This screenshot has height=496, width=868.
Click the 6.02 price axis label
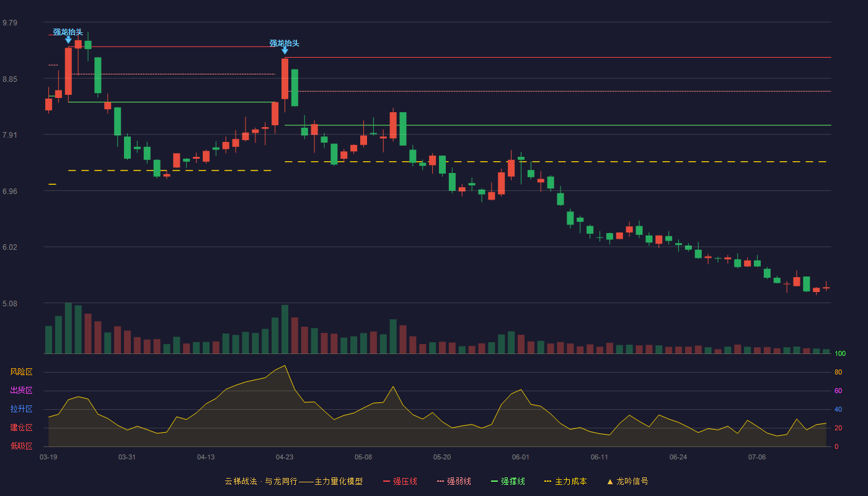tap(10, 247)
